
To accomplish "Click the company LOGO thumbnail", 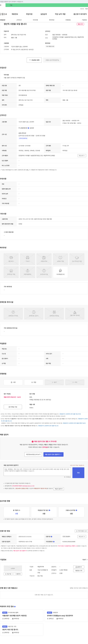I will (x=13, y=569).
